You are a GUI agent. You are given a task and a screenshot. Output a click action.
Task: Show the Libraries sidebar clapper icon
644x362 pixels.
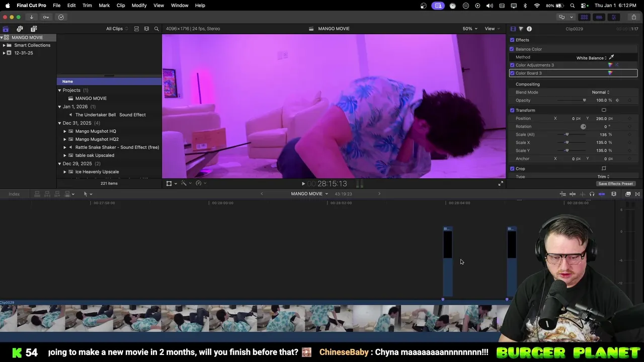(6, 29)
